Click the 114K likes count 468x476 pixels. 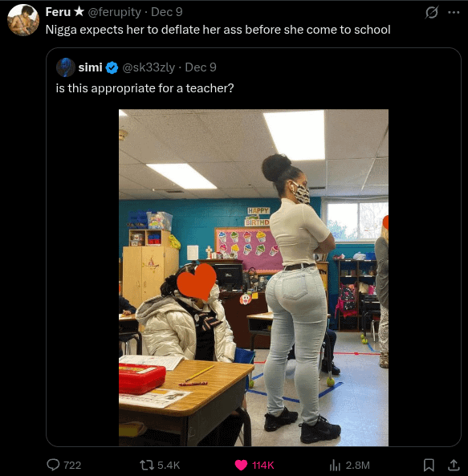pos(262,465)
